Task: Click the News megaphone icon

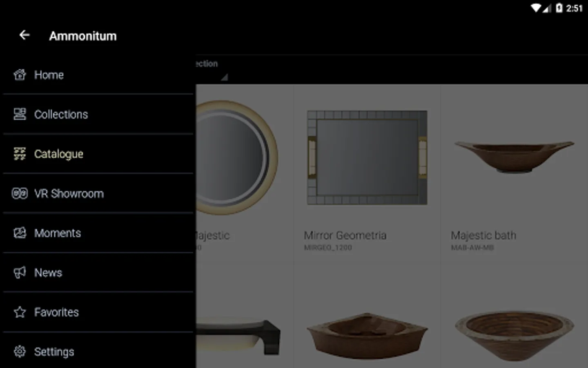Action: 20,272
